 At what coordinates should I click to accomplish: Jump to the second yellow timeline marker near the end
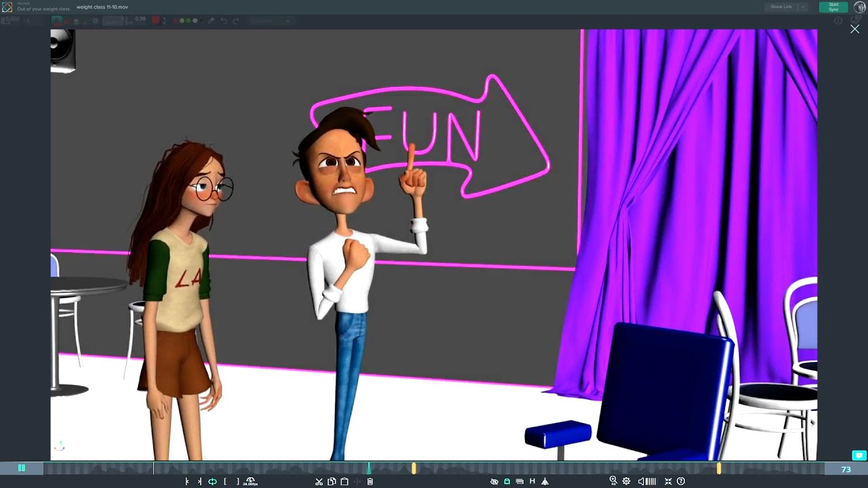(719, 468)
